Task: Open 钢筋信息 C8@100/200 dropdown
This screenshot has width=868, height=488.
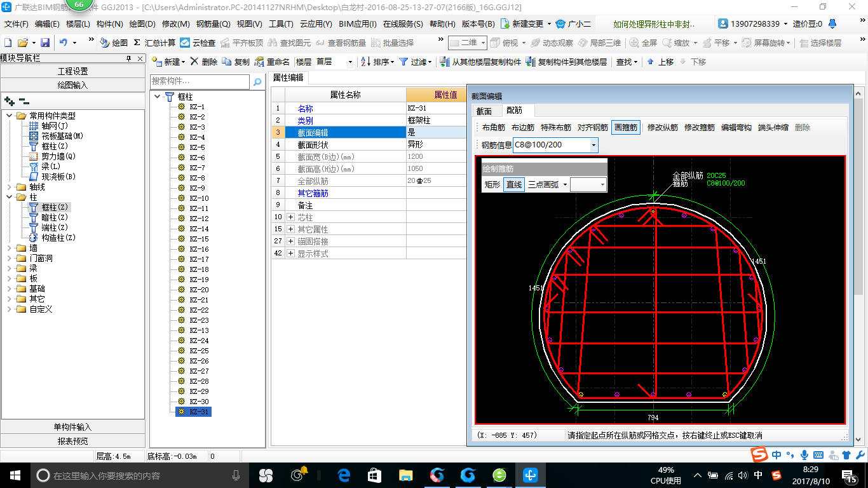Action: coord(594,145)
